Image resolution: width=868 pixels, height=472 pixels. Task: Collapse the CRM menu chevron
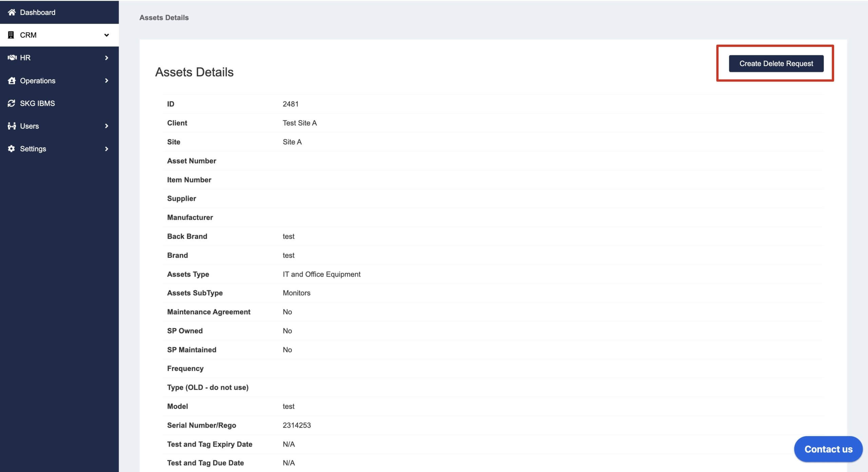point(106,35)
